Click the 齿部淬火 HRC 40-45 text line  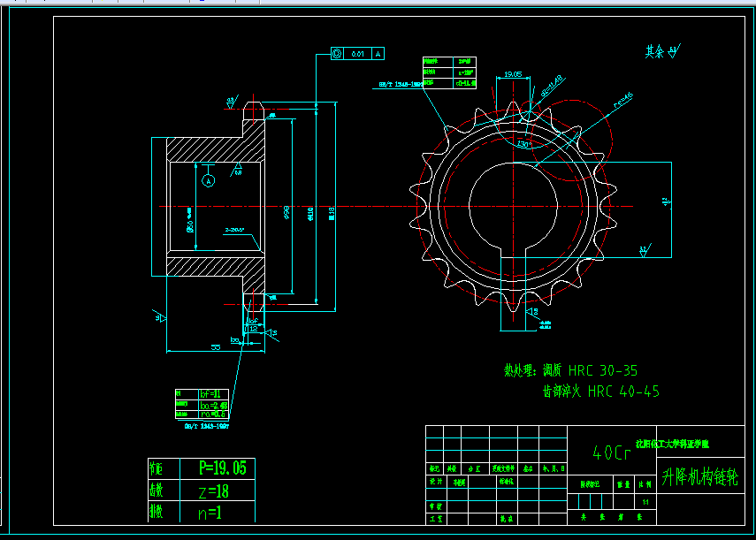pos(600,392)
